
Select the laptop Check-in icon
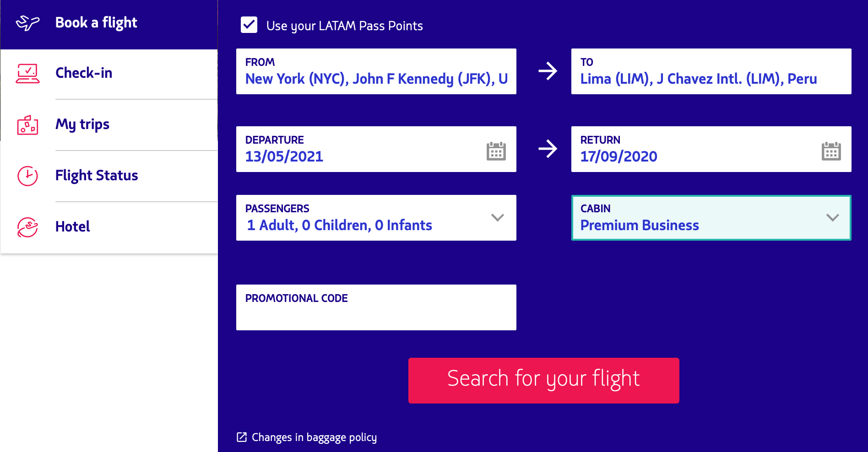pos(28,72)
